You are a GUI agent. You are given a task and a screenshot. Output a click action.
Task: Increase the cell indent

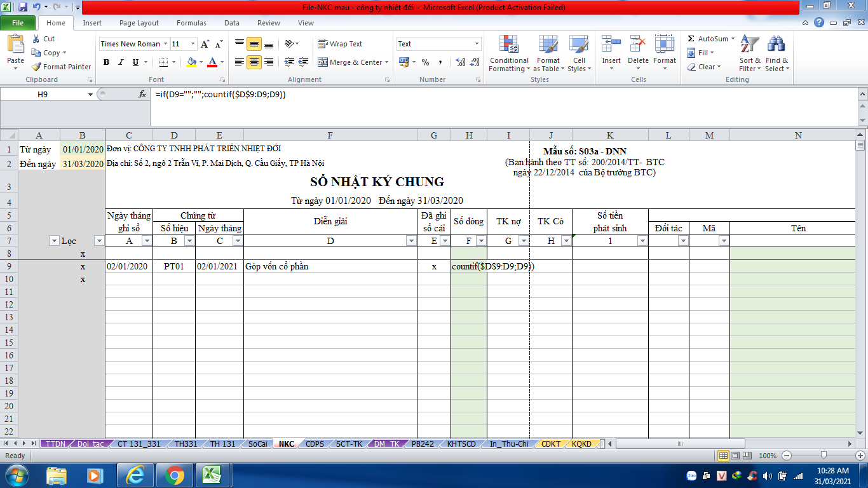(303, 62)
